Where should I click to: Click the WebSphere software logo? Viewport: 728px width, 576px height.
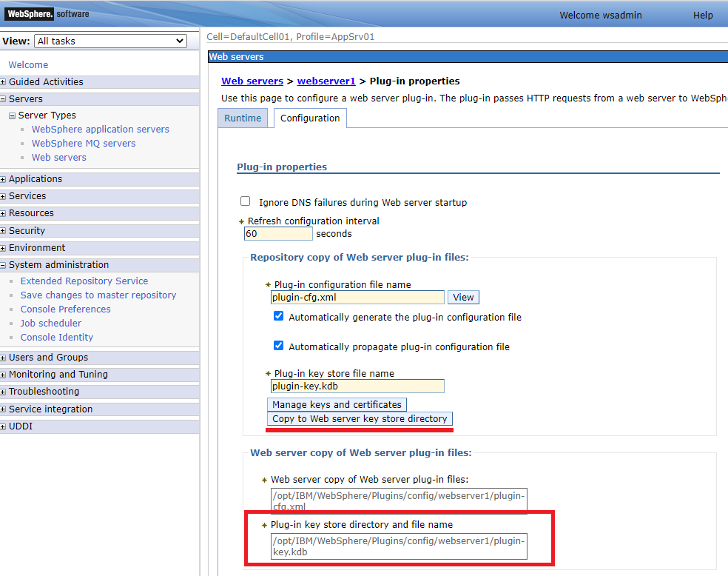point(47,14)
